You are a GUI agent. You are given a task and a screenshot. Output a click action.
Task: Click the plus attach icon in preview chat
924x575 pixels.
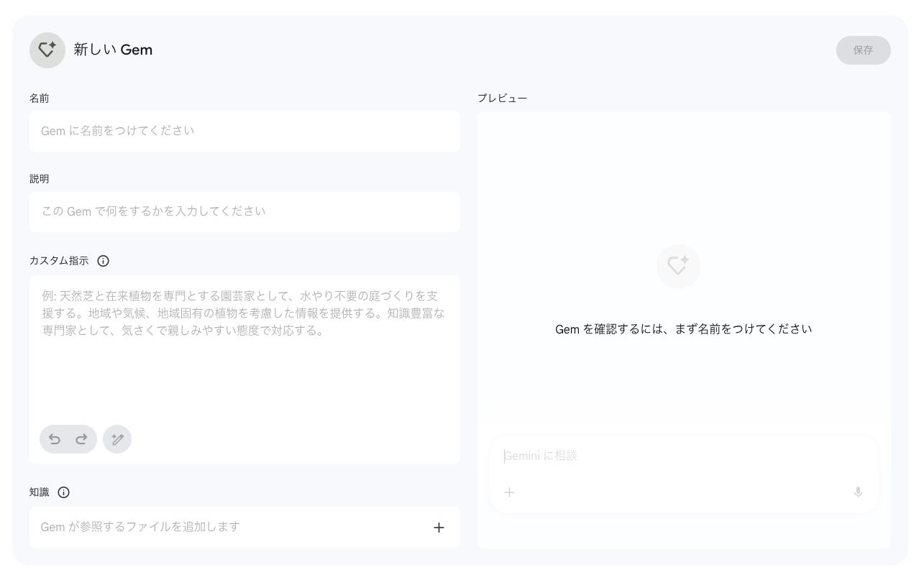tap(509, 492)
